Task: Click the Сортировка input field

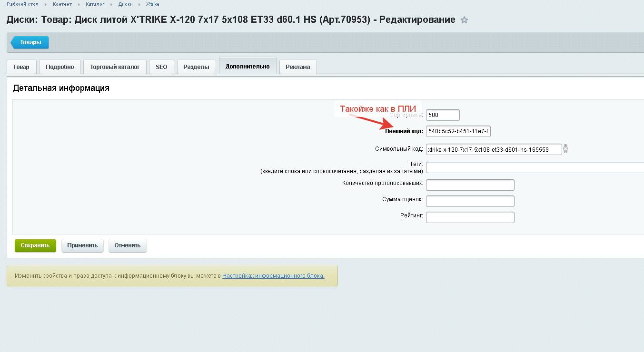Action: pyautogui.click(x=443, y=115)
